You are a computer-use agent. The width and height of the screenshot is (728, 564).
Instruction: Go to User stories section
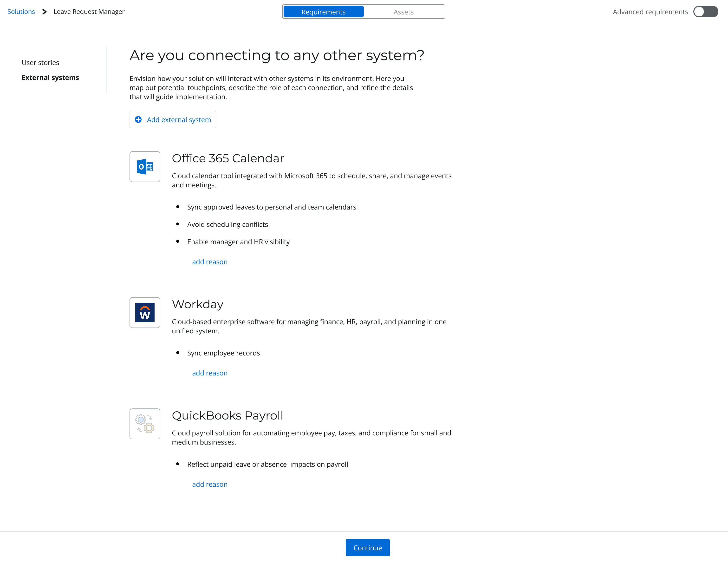click(40, 63)
